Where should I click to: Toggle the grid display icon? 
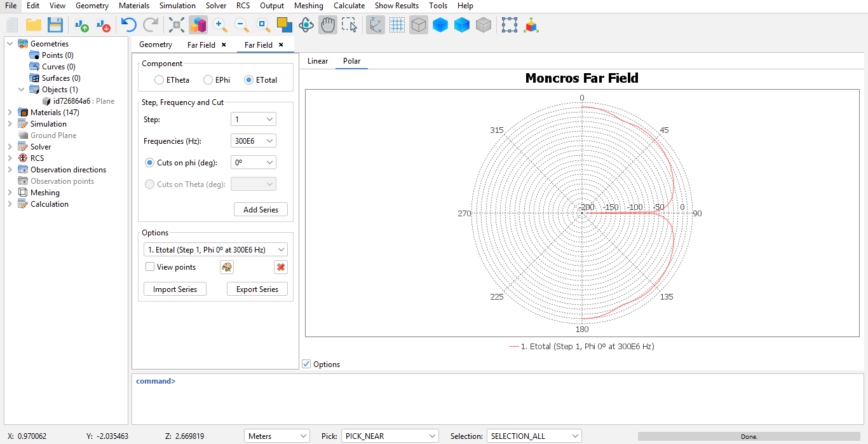point(397,25)
